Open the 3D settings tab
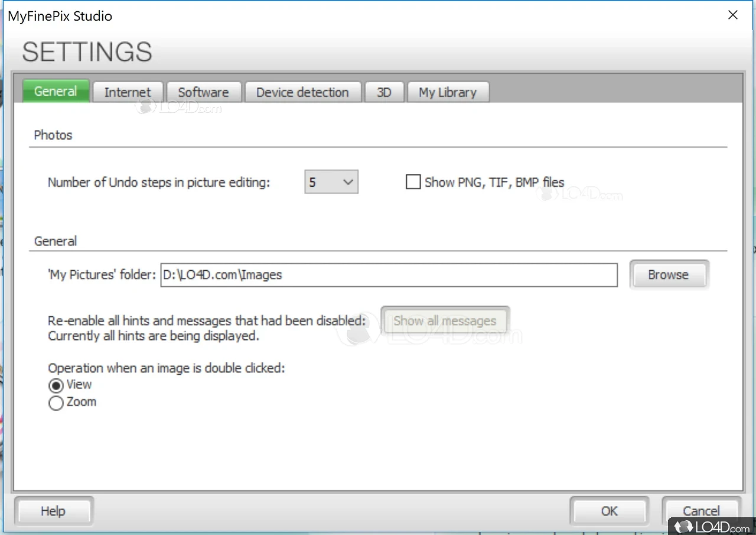 click(x=384, y=92)
